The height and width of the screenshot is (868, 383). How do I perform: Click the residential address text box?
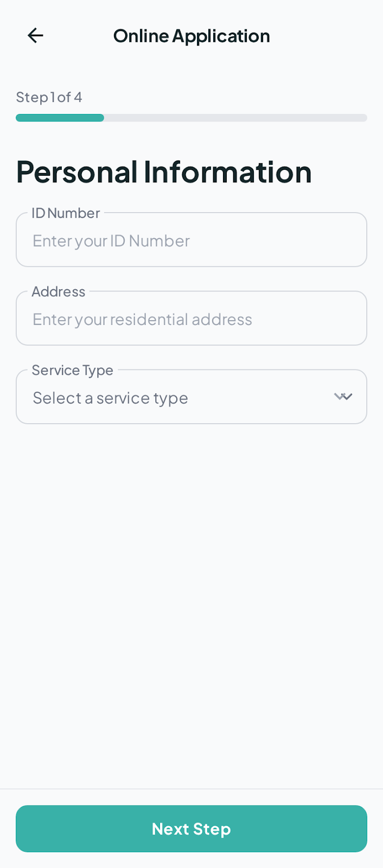191,318
